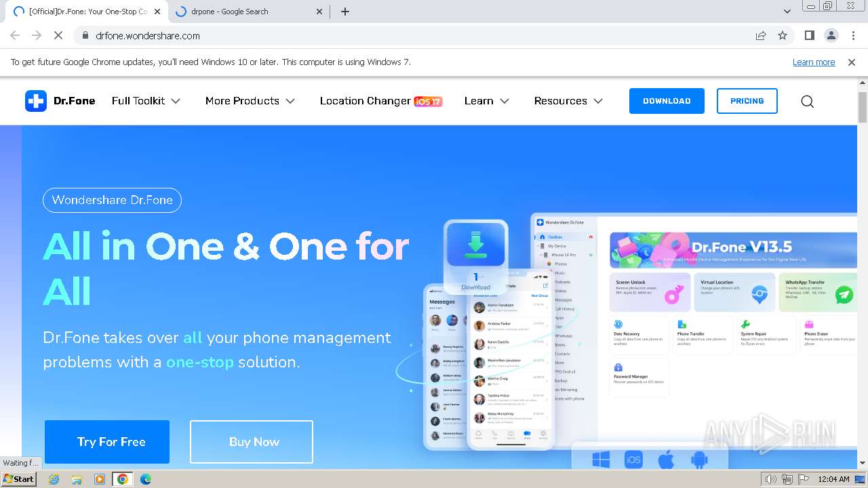
Task: Click the Try For Free button
Action: (107, 442)
